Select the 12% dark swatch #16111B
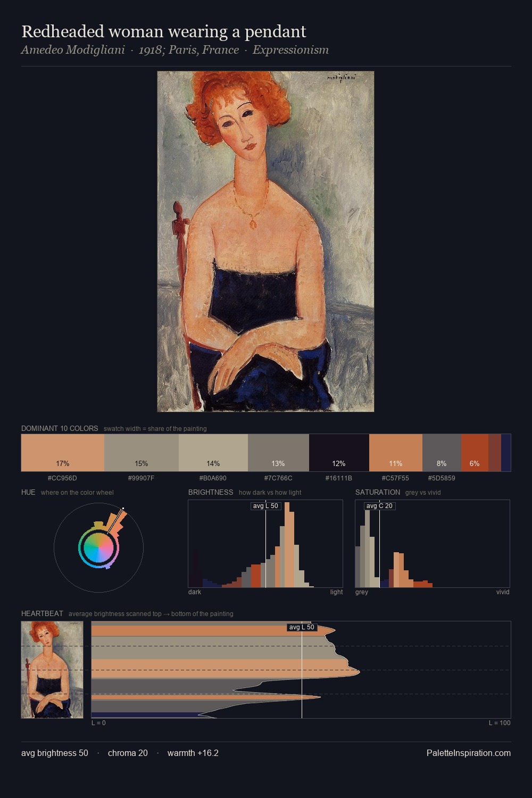 tap(339, 453)
